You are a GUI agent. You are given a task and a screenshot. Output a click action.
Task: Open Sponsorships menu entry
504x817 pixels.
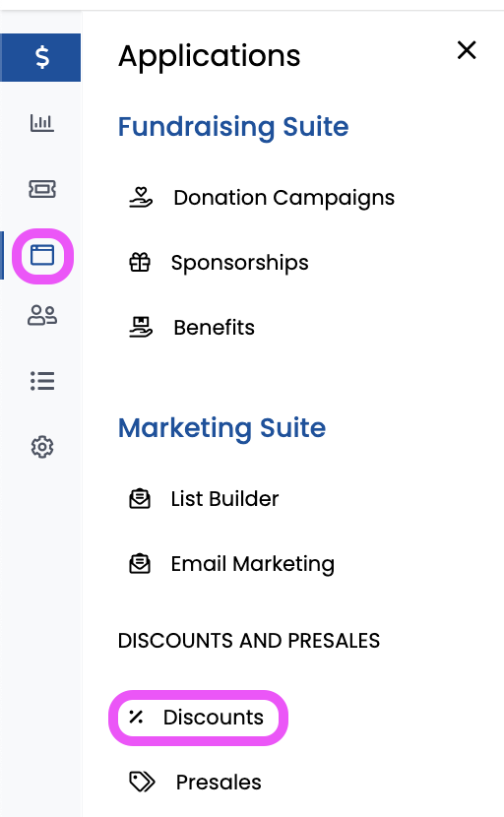[240, 263]
